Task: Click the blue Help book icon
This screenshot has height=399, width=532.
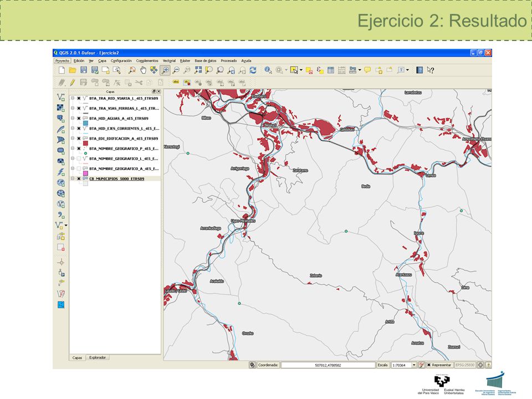Action: coord(420,70)
